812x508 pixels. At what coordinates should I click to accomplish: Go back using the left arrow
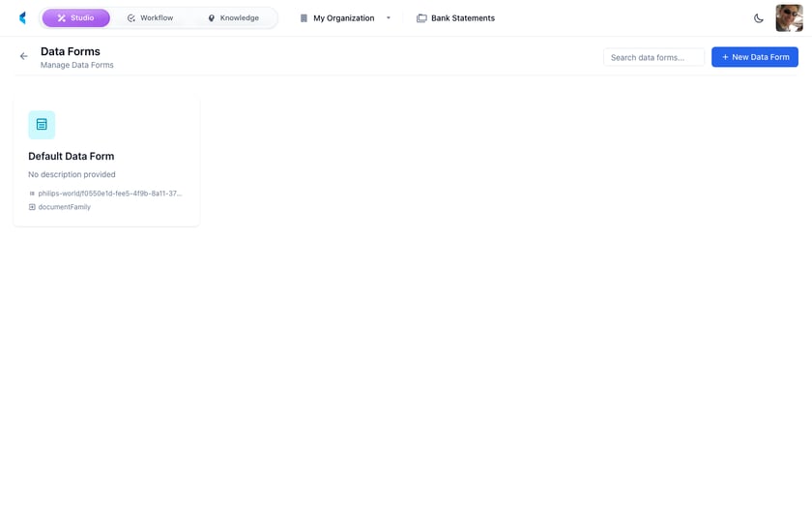24,56
